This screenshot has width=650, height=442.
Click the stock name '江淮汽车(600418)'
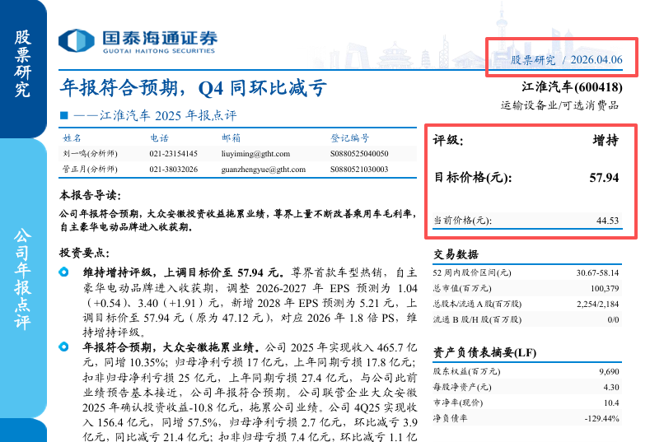click(572, 87)
